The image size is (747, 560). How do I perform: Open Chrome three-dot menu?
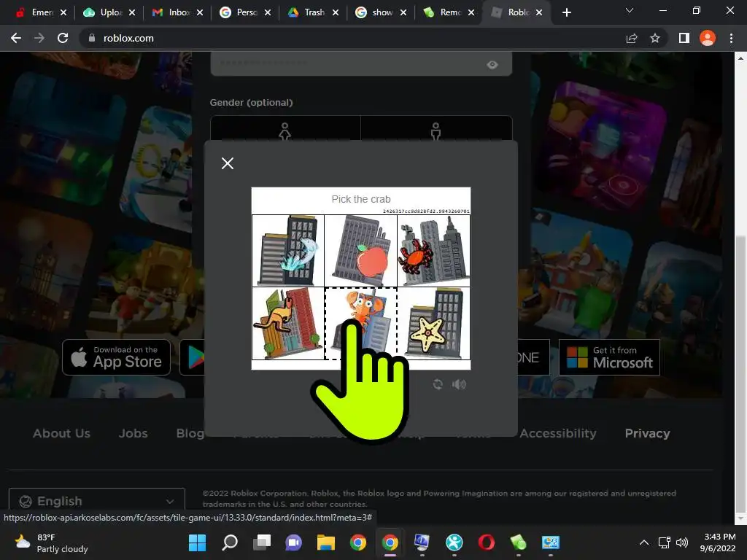731,38
